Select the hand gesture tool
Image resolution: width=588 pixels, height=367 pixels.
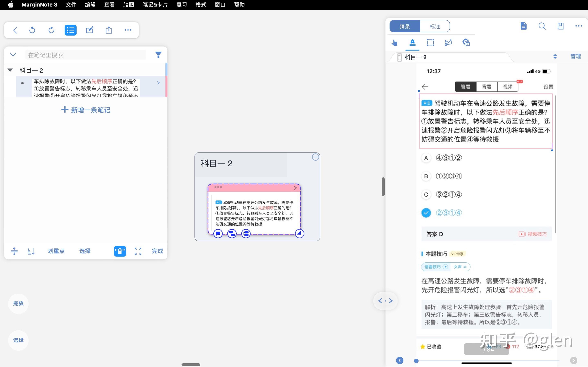click(394, 42)
